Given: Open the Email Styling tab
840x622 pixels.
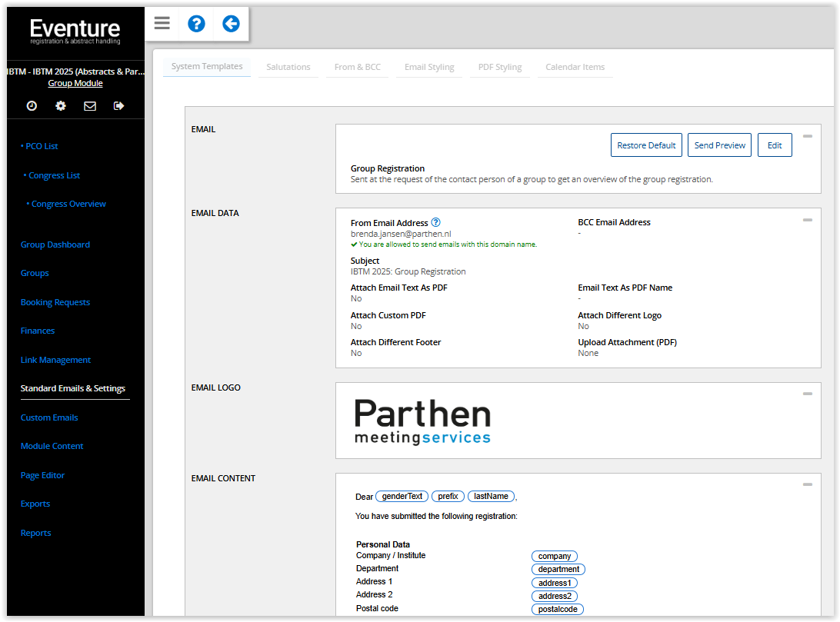Looking at the screenshot, I should (x=429, y=67).
